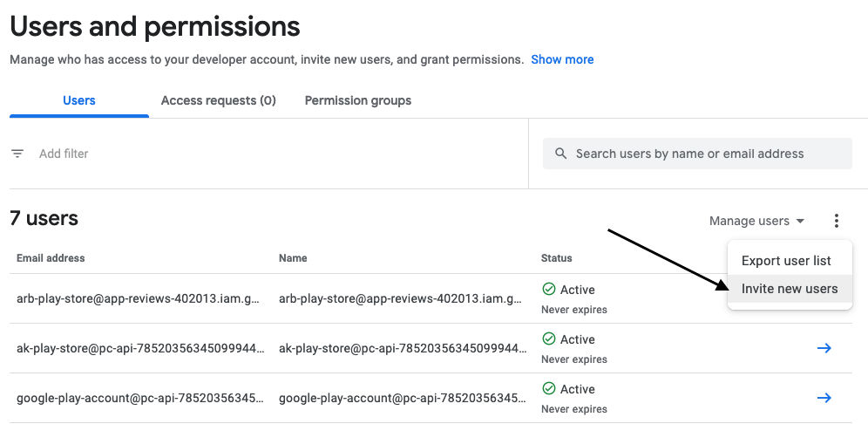
Task: Click the Add filter field
Action: click(x=64, y=154)
